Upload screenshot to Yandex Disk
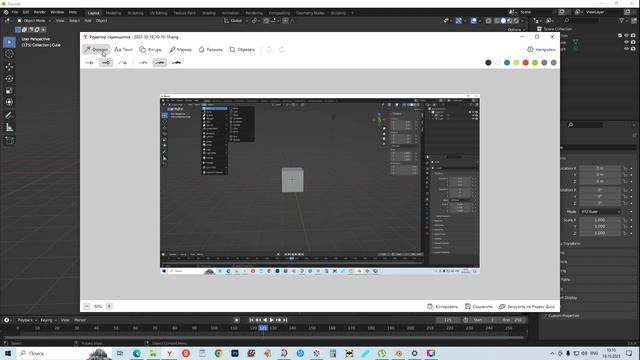The width and height of the screenshot is (640, 360). tap(527, 306)
